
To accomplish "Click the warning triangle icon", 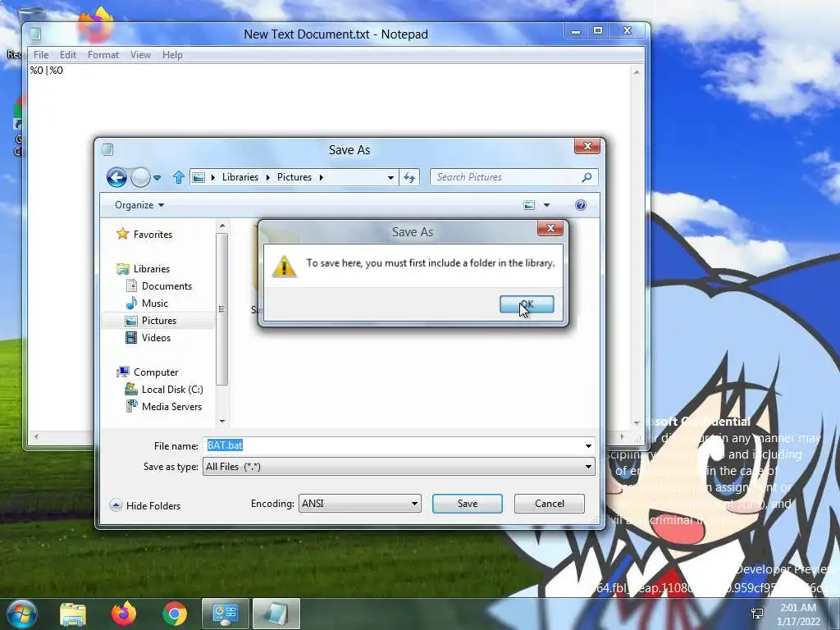I will click(x=284, y=266).
